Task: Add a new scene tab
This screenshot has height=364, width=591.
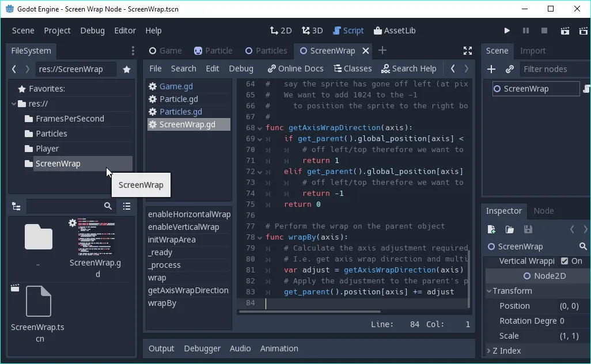Action: [x=382, y=51]
